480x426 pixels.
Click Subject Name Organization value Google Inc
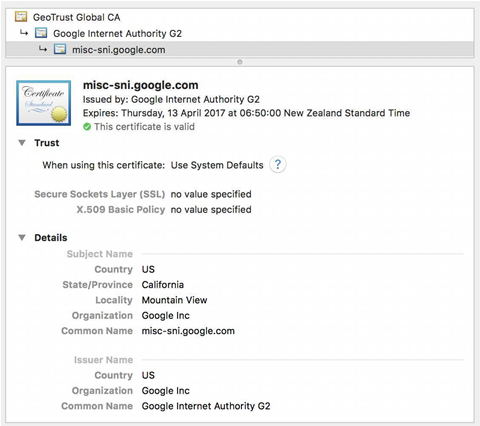[166, 315]
